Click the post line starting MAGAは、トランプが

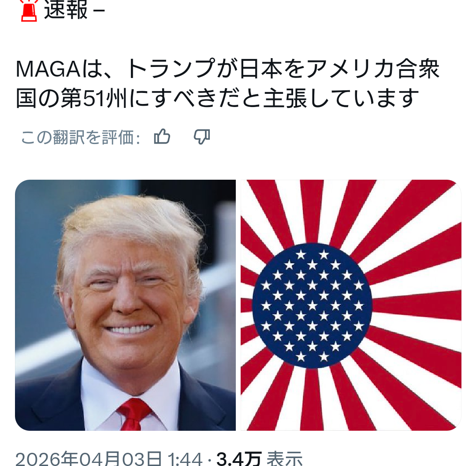(x=228, y=69)
